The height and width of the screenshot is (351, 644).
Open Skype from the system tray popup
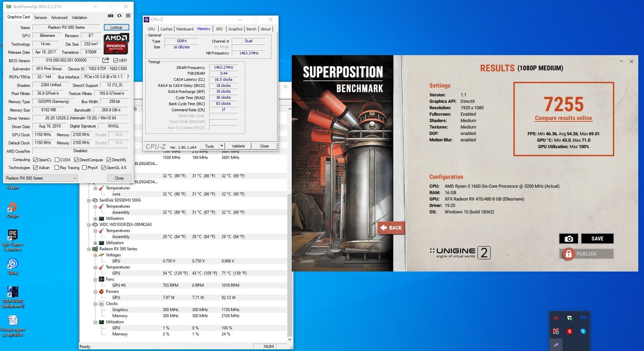583,331
